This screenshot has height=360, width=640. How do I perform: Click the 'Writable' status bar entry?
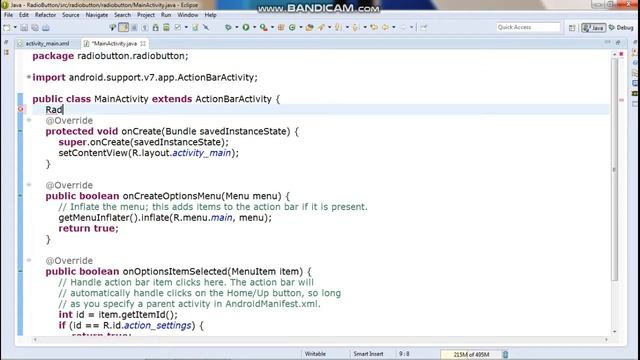click(315, 354)
